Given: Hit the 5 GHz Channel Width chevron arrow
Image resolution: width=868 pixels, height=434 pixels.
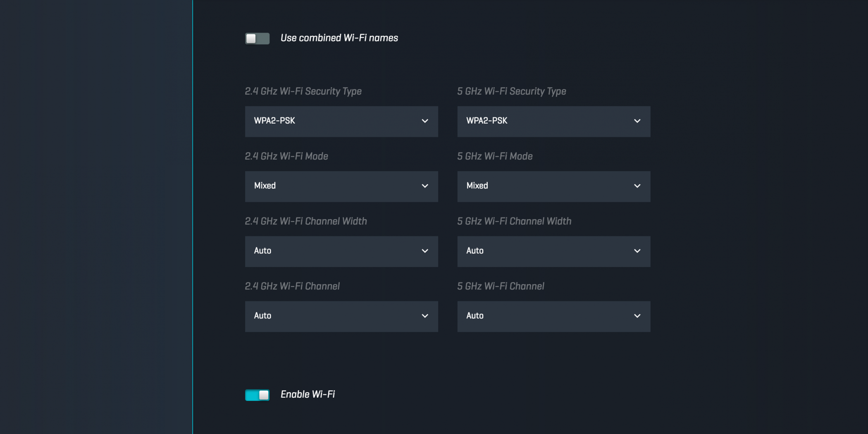Looking at the screenshot, I should click(x=637, y=251).
